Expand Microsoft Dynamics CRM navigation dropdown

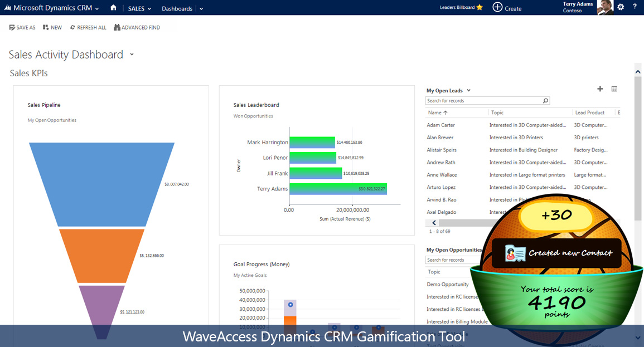pyautogui.click(x=97, y=8)
